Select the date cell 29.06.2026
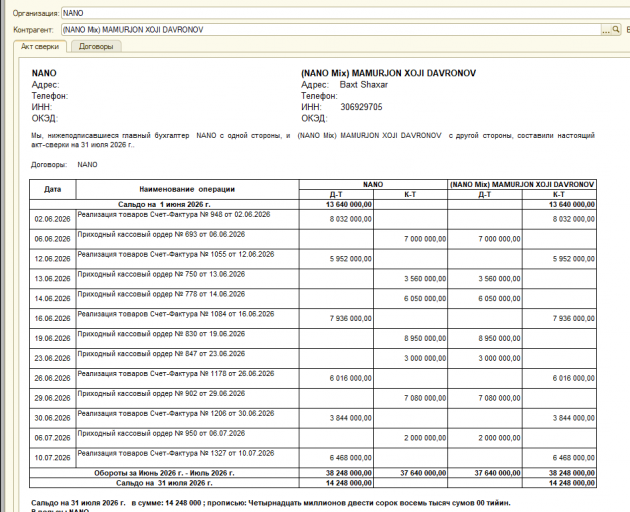 pos(53,398)
